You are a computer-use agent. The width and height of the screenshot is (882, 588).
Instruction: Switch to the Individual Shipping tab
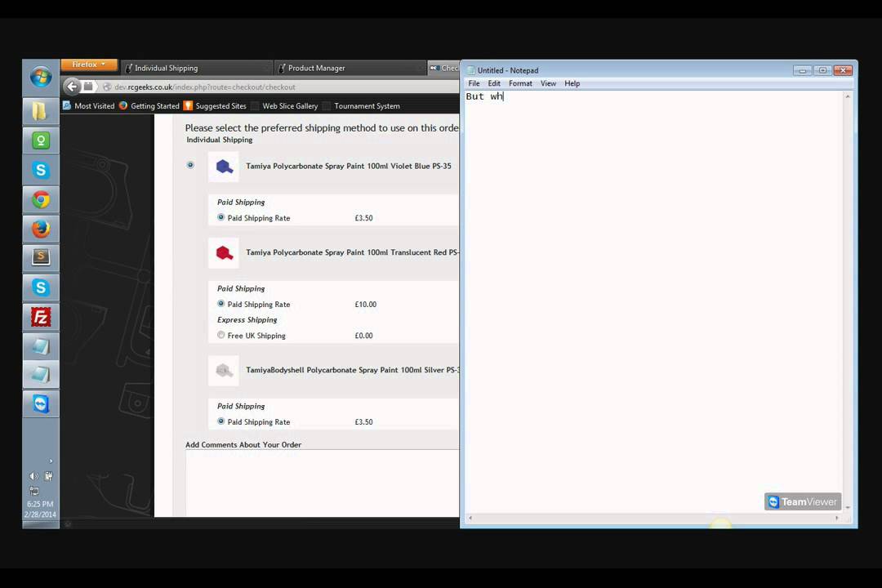[x=197, y=68]
